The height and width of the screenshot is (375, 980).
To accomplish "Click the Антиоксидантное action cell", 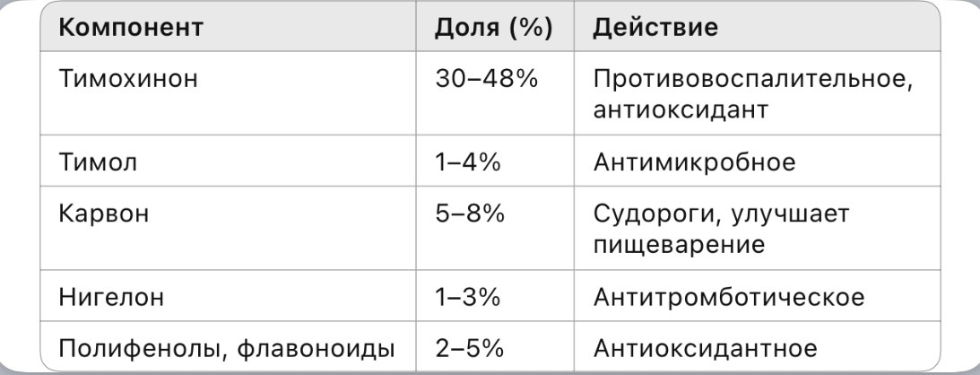I will pos(757,347).
